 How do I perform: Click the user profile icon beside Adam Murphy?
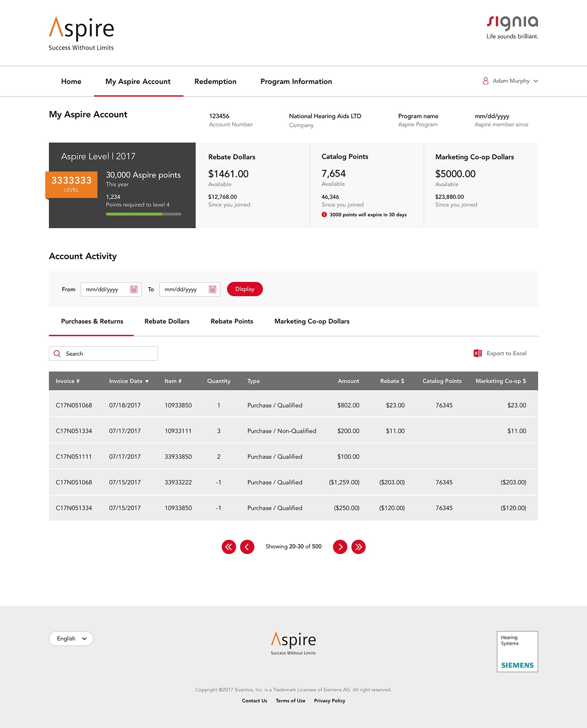485,81
